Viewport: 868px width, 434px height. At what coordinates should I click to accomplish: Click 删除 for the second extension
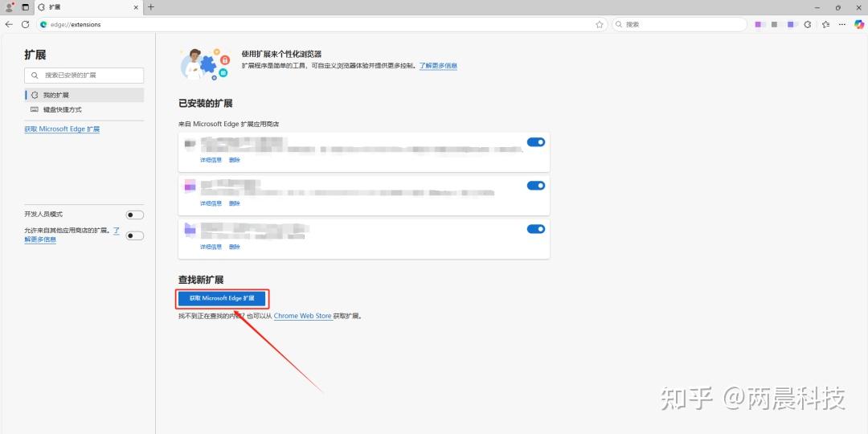click(x=235, y=203)
